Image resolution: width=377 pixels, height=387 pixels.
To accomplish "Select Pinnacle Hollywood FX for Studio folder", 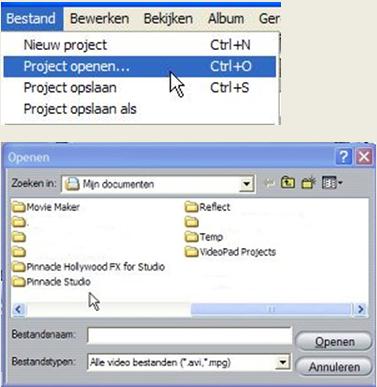I will (88, 267).
